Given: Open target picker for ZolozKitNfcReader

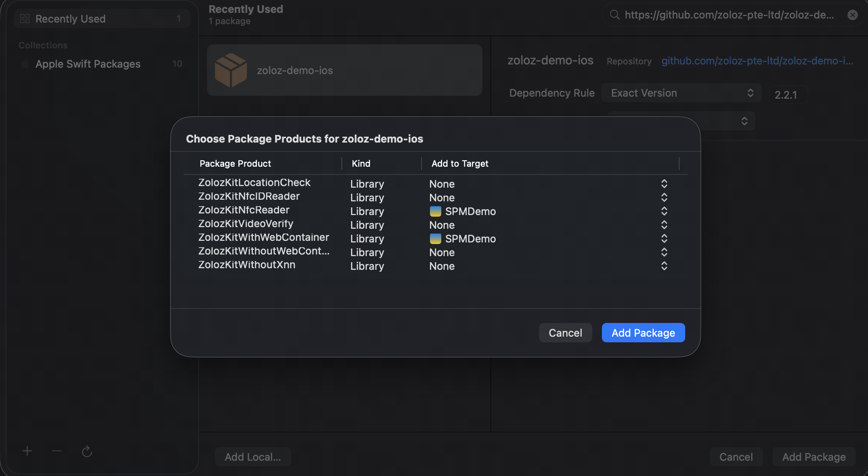Looking at the screenshot, I should click(x=664, y=211).
